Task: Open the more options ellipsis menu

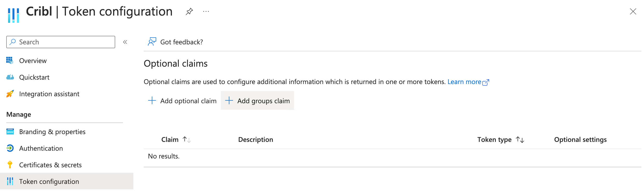Action: click(x=205, y=11)
